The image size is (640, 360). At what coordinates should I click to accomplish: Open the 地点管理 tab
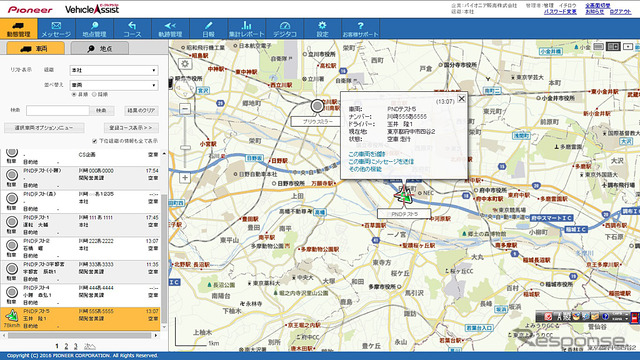coord(94,29)
